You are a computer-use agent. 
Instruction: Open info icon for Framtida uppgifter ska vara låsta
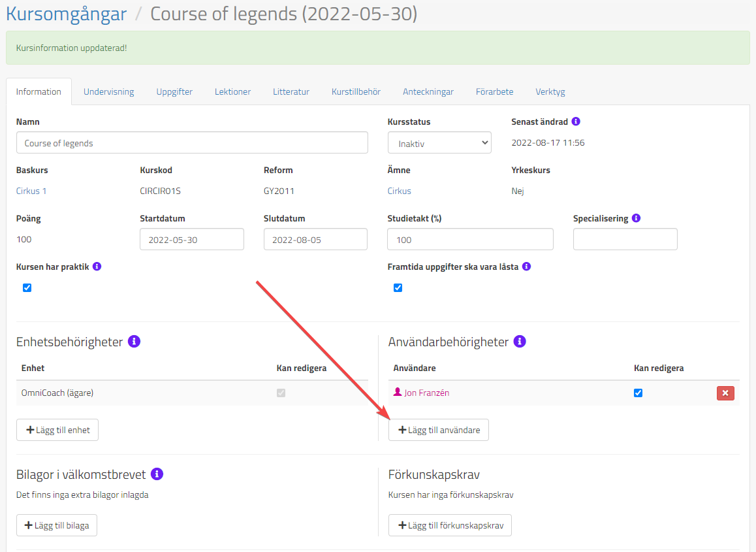(x=526, y=267)
